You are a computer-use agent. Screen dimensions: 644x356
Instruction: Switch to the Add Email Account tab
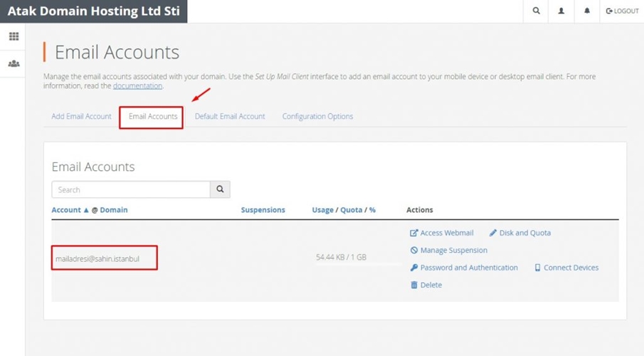[x=81, y=116]
